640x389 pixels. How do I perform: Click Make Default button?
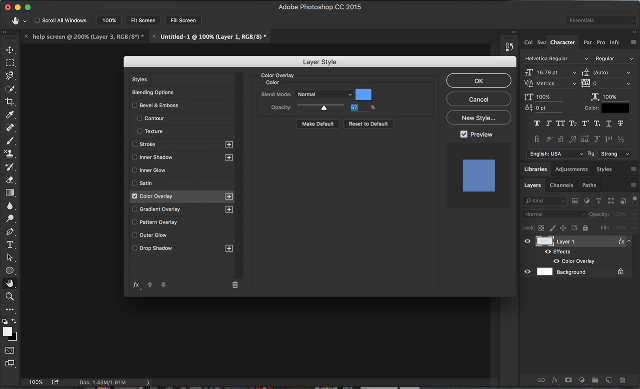coord(318,124)
